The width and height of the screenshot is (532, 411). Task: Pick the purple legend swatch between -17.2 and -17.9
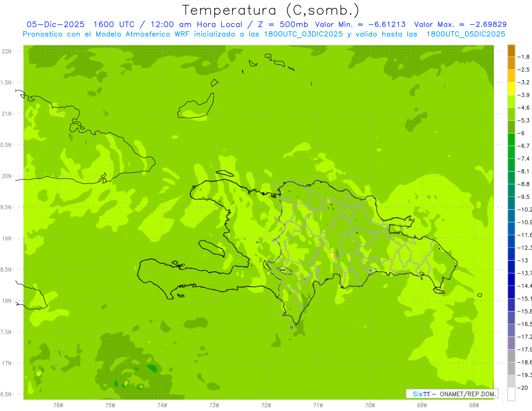[511, 343]
